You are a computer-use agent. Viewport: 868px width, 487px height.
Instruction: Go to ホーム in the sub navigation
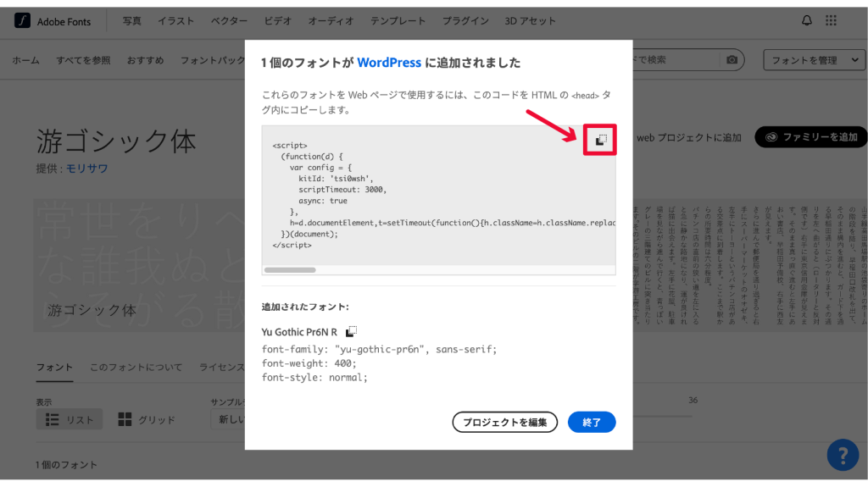click(25, 60)
